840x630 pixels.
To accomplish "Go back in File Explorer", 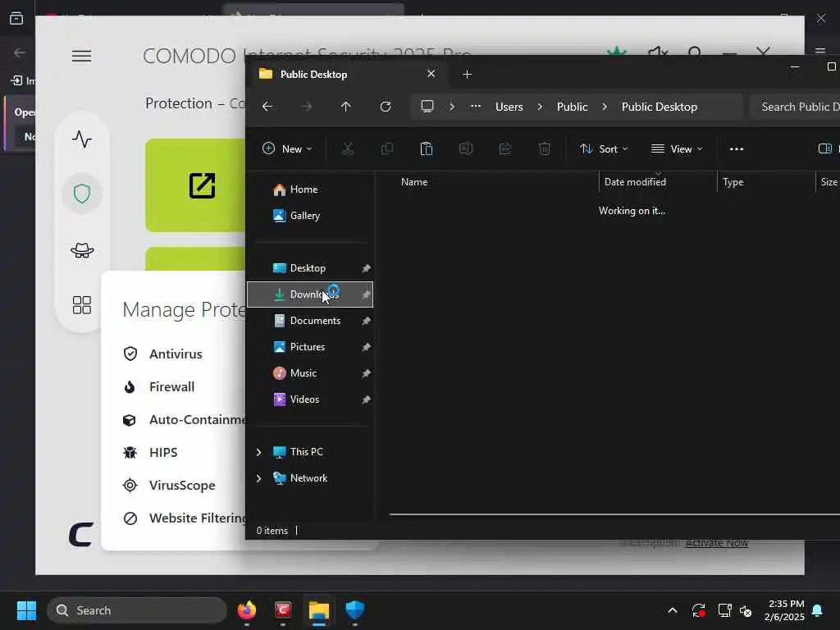I will point(267,107).
